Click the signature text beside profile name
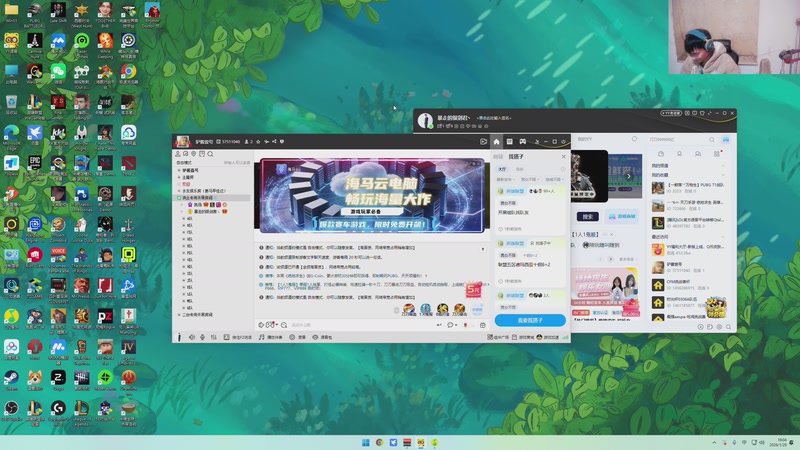Viewport: 800px width, 450px height. [494, 118]
